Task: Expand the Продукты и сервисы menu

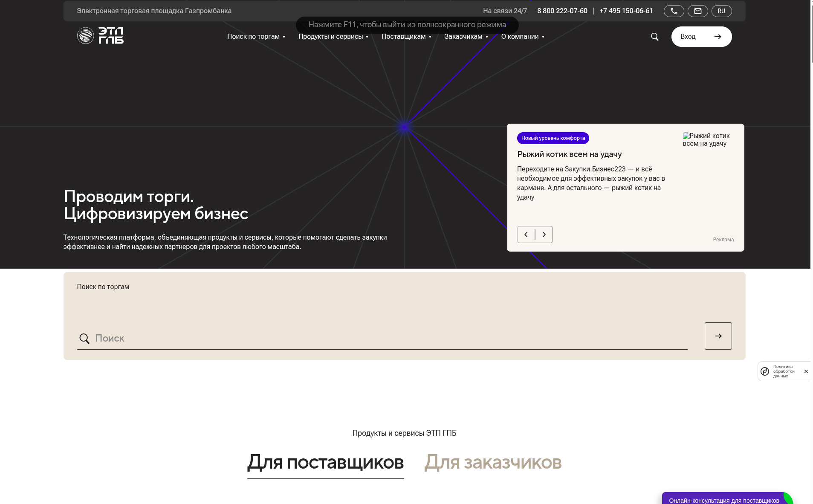Action: 333,37
